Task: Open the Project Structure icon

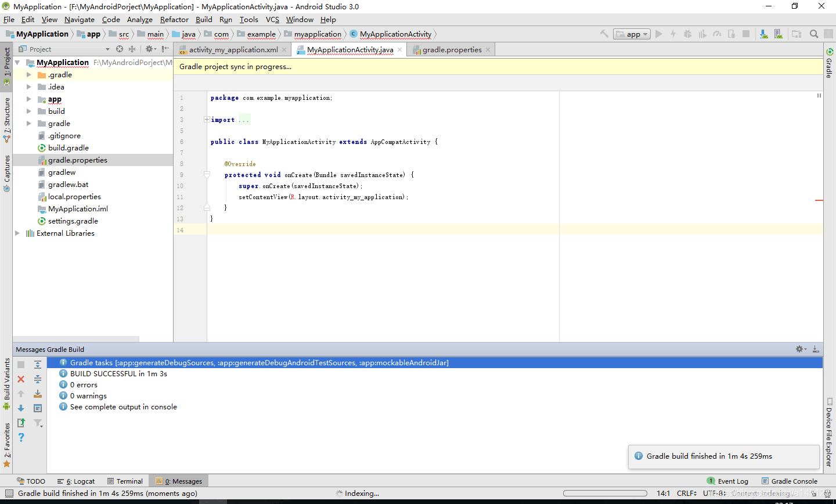Action: click(x=797, y=34)
